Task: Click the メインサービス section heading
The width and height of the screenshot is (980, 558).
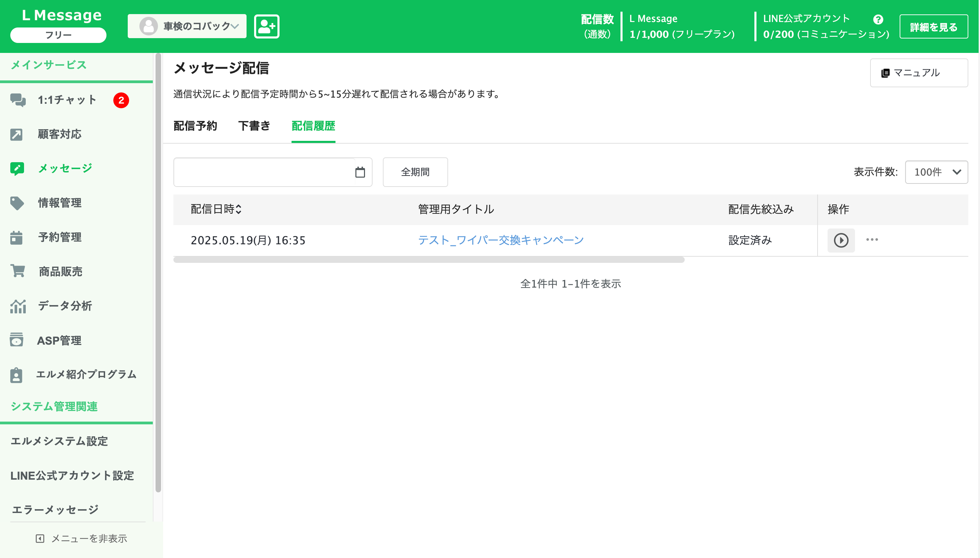Action: (48, 65)
